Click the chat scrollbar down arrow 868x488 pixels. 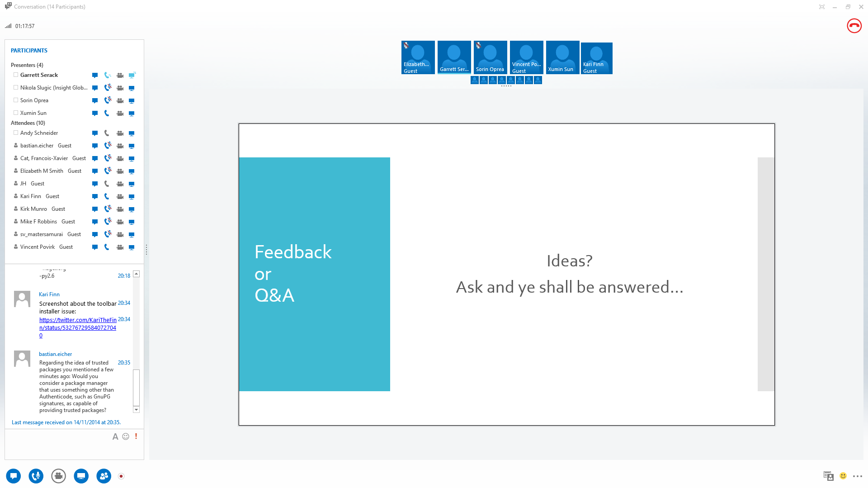(x=136, y=410)
